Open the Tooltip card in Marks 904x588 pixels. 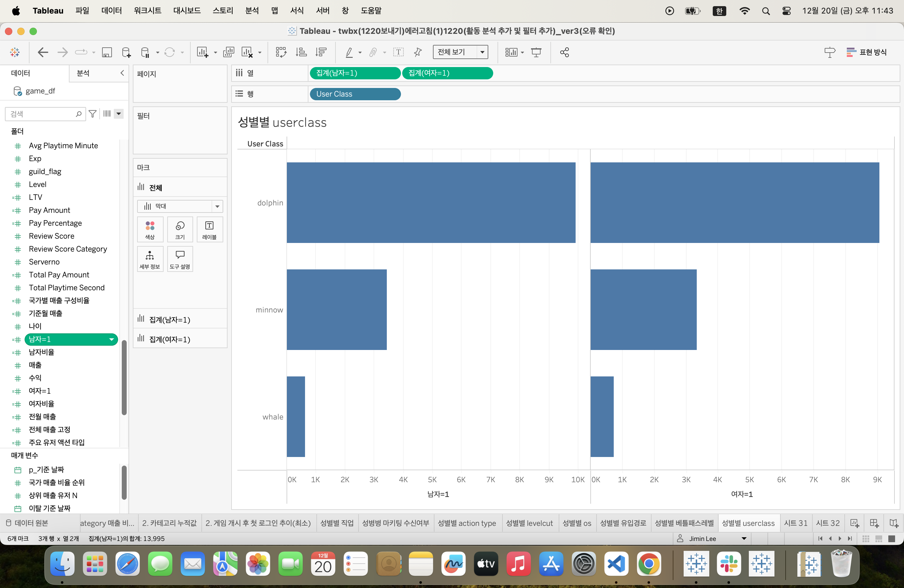click(180, 259)
